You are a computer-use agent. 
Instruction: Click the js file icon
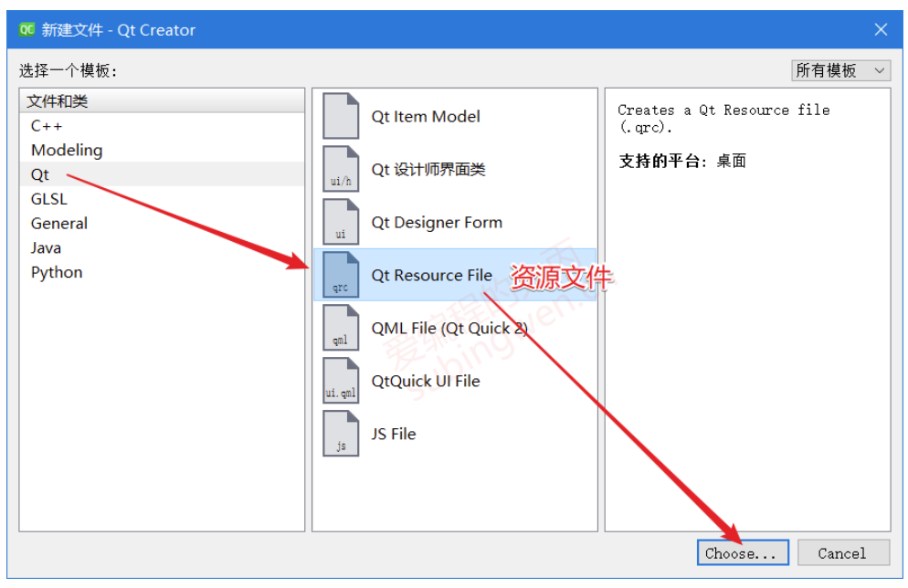(341, 434)
